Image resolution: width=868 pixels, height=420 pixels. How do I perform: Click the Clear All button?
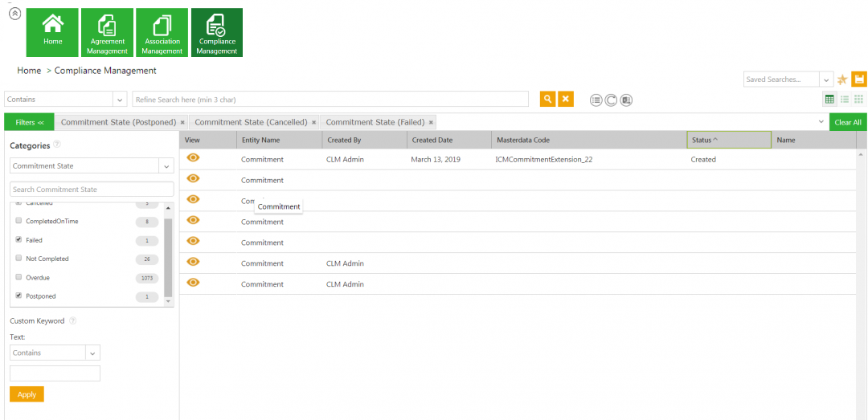click(x=848, y=122)
